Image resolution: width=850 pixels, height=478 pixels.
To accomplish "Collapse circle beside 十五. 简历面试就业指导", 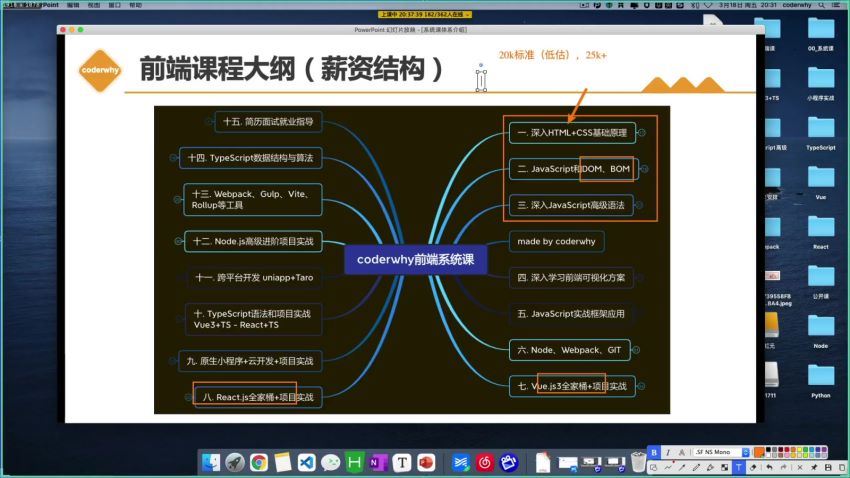I will [209, 121].
